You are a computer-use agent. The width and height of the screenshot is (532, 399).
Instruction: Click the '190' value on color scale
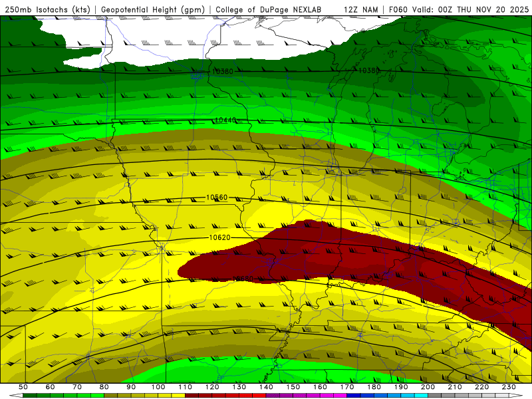[401, 387]
